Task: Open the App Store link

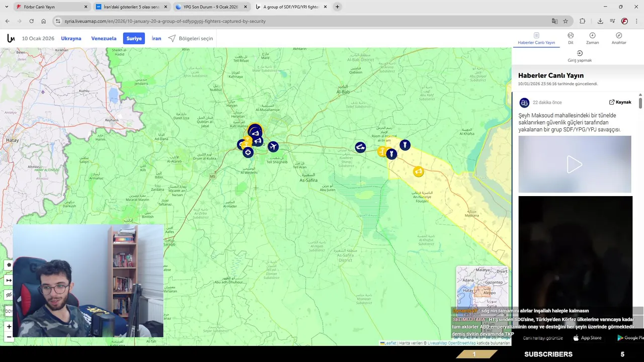Action: 587,338
